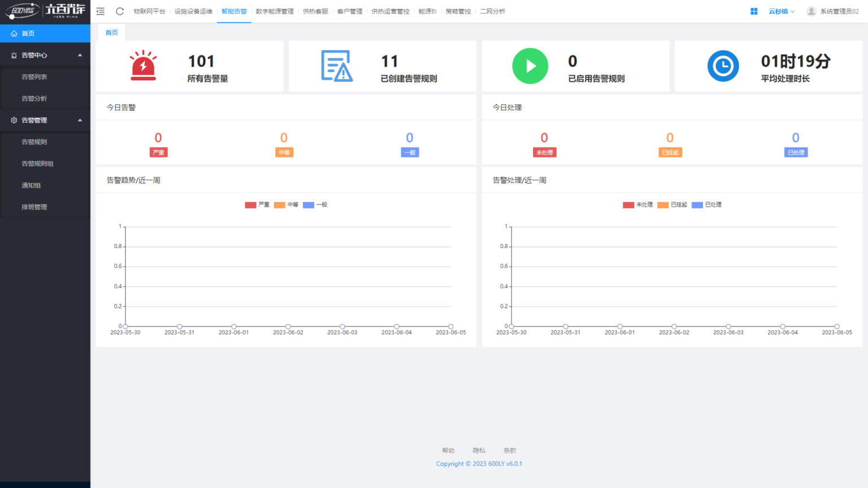Hide the 一般 series in trend chart

point(315,205)
